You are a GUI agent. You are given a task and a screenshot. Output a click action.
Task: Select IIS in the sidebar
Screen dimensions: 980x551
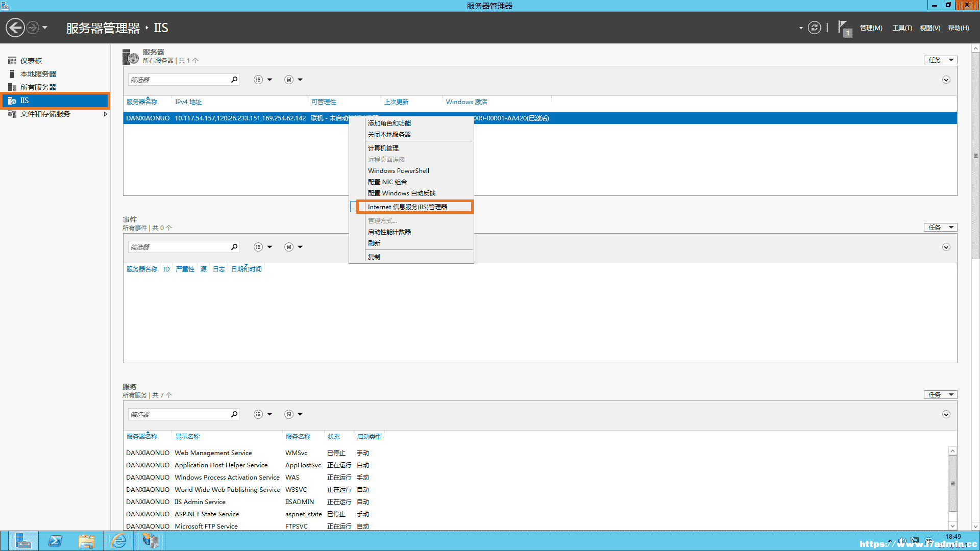click(55, 101)
